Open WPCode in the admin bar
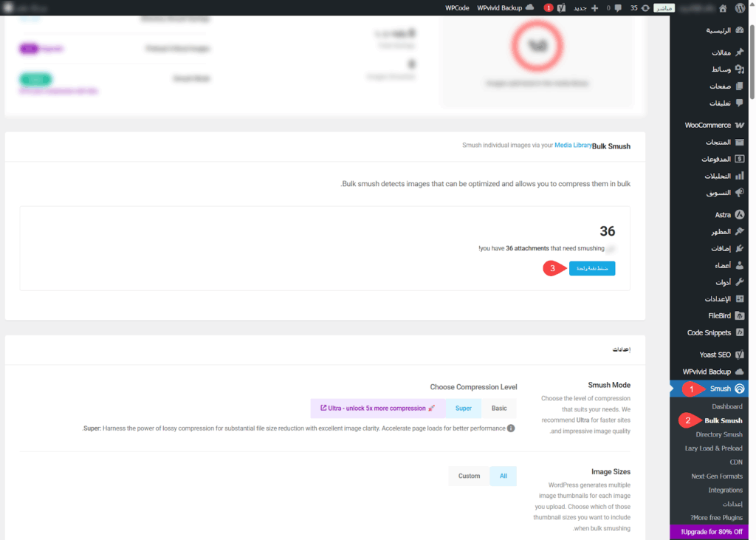Viewport: 756px width, 540px height. click(457, 7)
